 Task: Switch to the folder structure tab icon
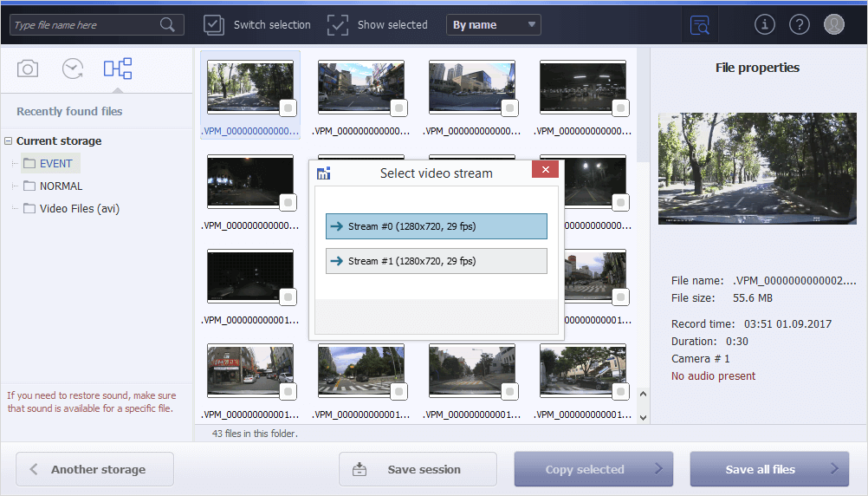point(117,69)
